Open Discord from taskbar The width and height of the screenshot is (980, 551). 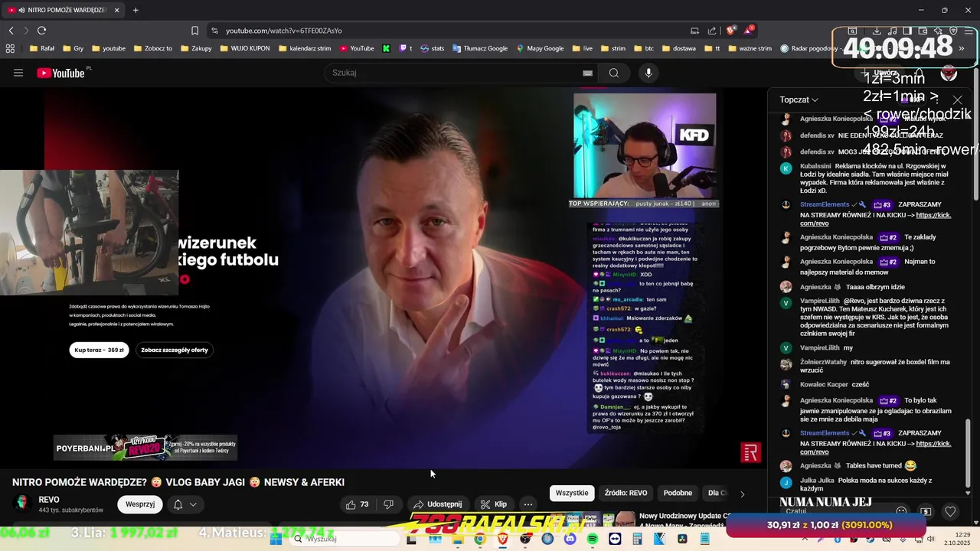click(570, 539)
